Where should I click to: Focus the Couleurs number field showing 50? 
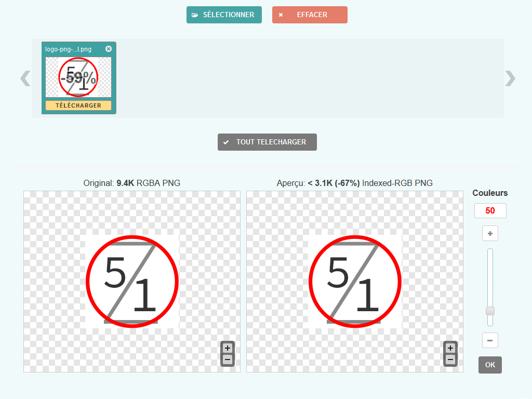point(490,211)
